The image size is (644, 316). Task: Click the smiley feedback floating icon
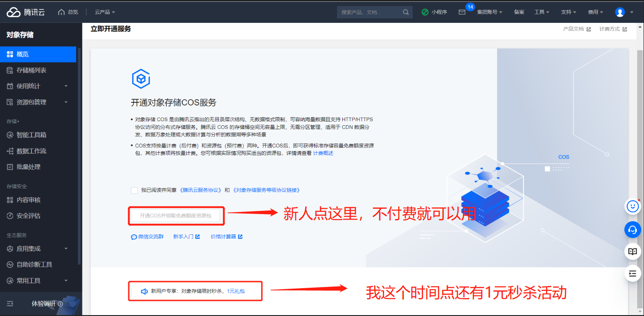(x=632, y=206)
